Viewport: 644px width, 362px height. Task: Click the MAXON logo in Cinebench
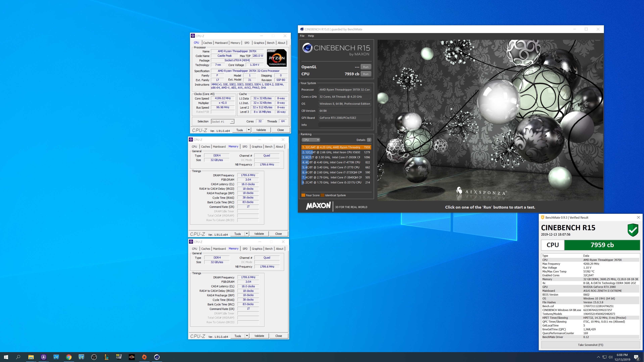(x=318, y=206)
